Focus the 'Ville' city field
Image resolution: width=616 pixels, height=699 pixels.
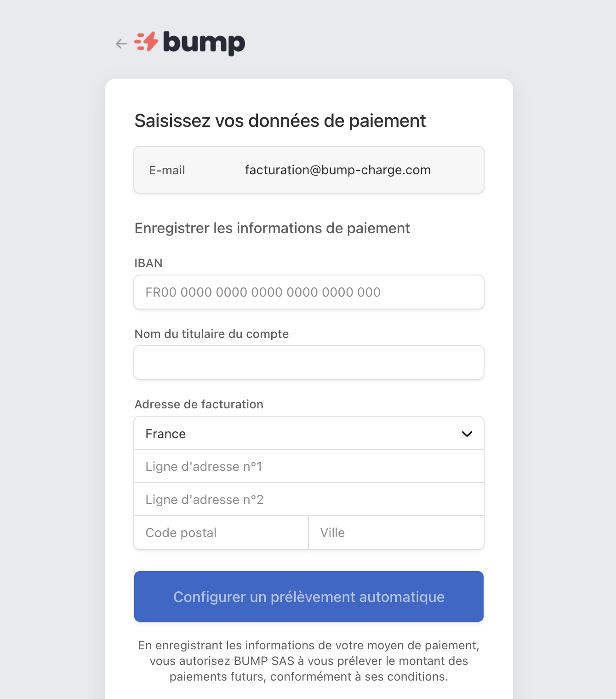[x=396, y=533]
